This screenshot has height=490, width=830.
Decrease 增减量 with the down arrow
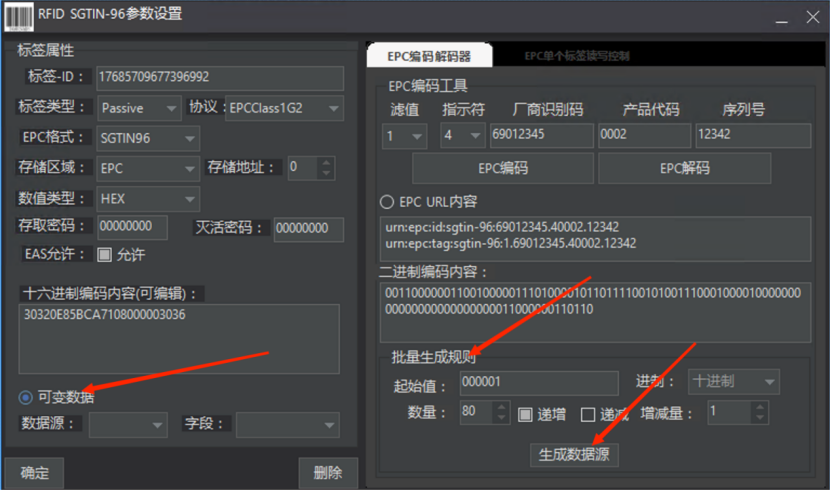760,418
